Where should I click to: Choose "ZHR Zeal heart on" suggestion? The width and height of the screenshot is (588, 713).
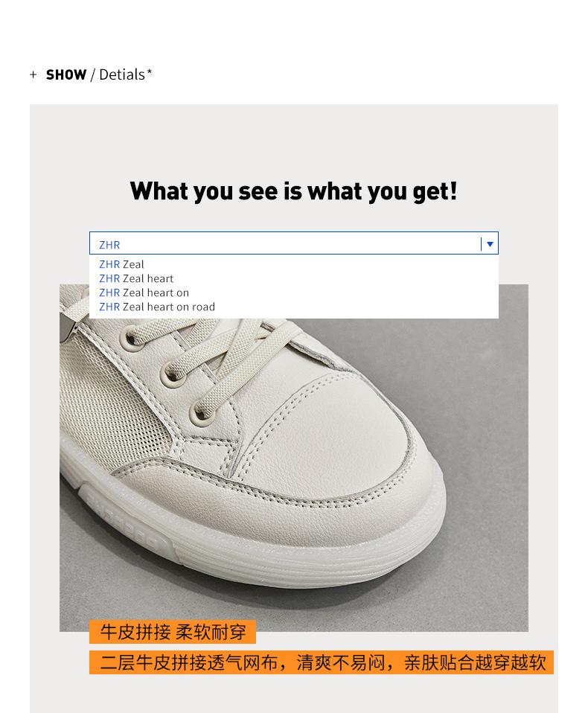click(x=144, y=292)
